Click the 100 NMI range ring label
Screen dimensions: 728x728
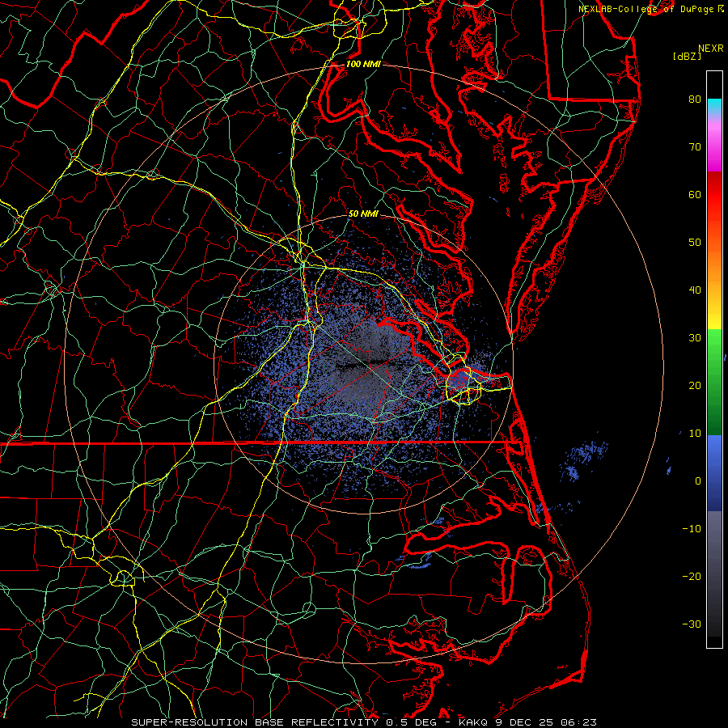point(363,64)
